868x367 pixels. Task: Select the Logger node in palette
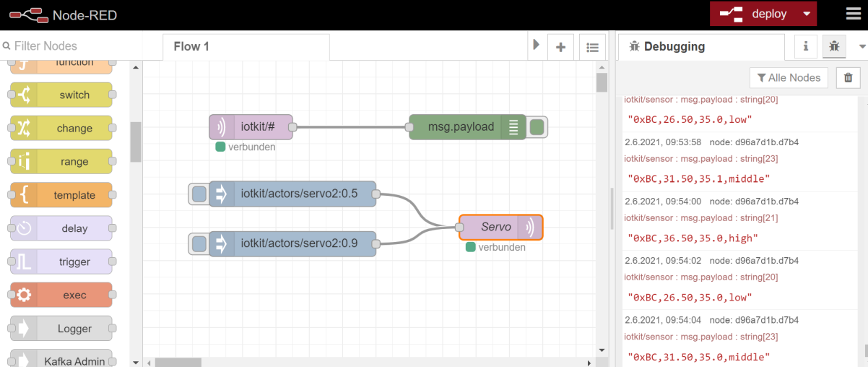coord(61,328)
